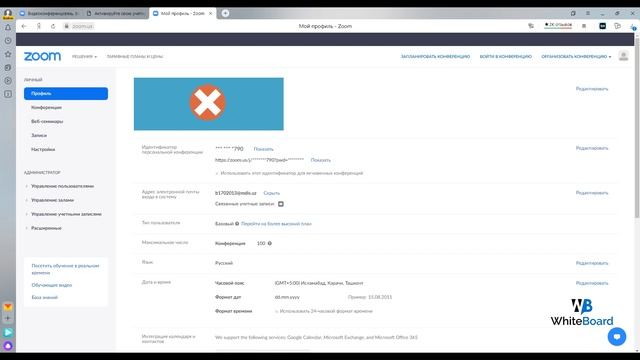This screenshot has width=640, height=360.
Task: Open Веб-семинары in the left menu
Action: 47,121
